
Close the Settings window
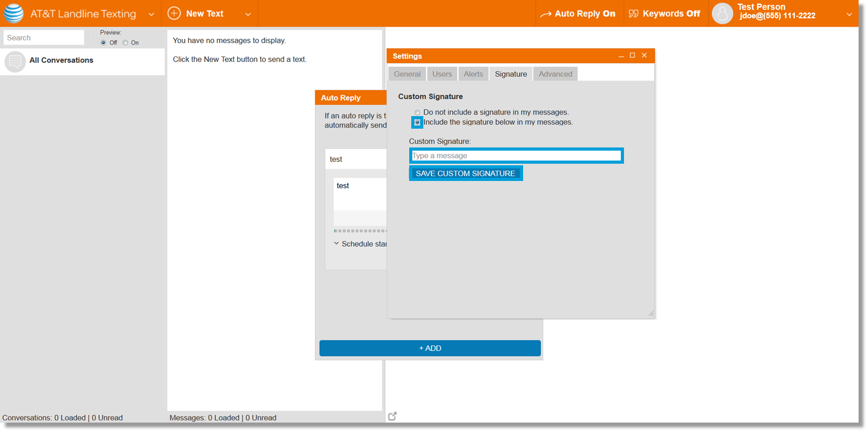(644, 55)
